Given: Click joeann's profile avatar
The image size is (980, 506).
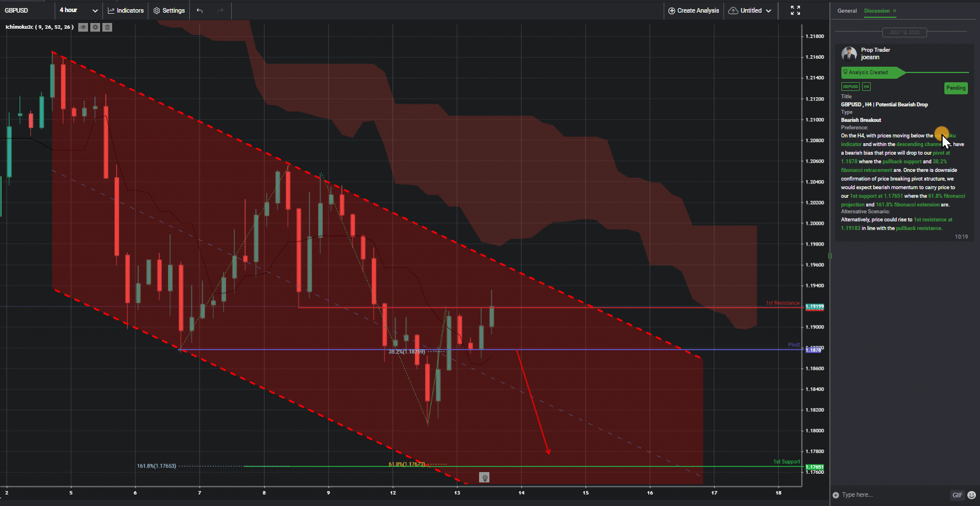Looking at the screenshot, I should (x=849, y=54).
